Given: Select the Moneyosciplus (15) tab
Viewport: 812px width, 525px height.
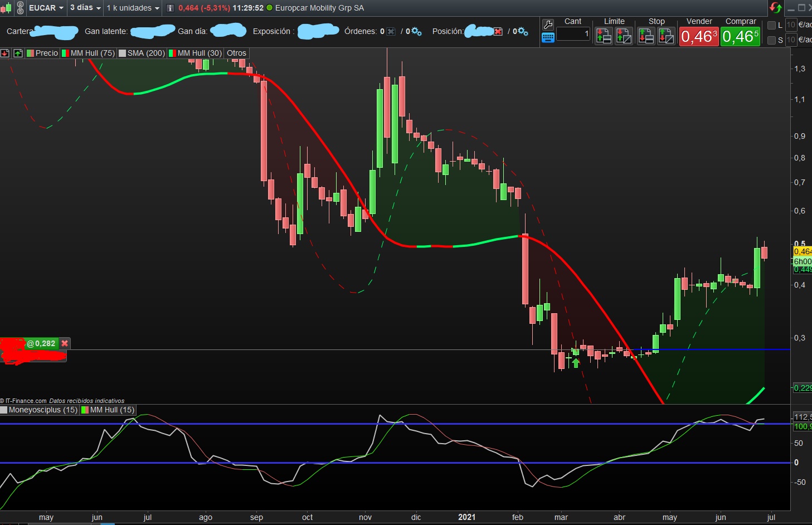Looking at the screenshot, I should click(40, 410).
